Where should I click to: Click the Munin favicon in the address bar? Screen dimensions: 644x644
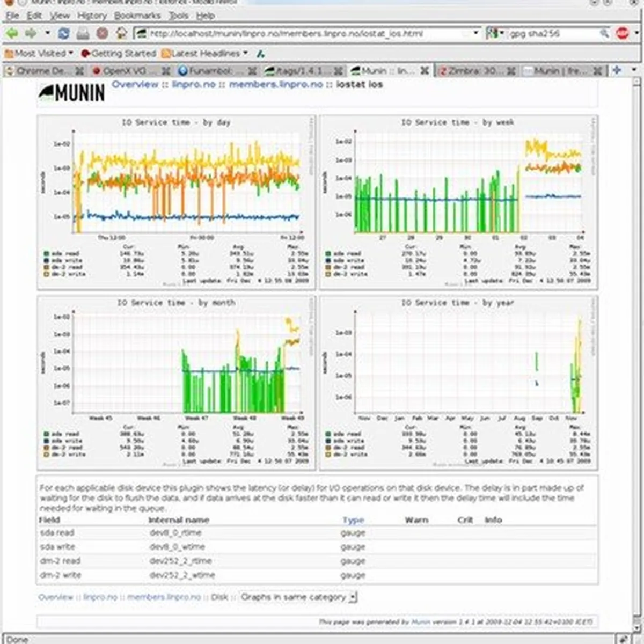point(142,33)
